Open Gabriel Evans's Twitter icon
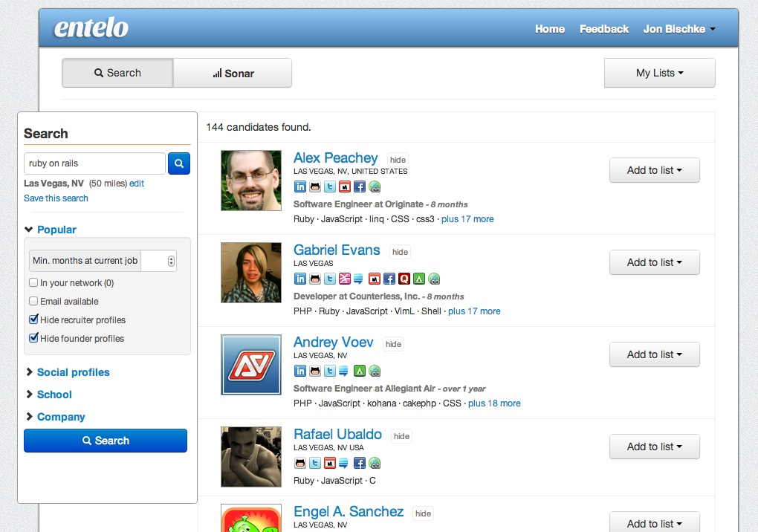 pyautogui.click(x=330, y=279)
